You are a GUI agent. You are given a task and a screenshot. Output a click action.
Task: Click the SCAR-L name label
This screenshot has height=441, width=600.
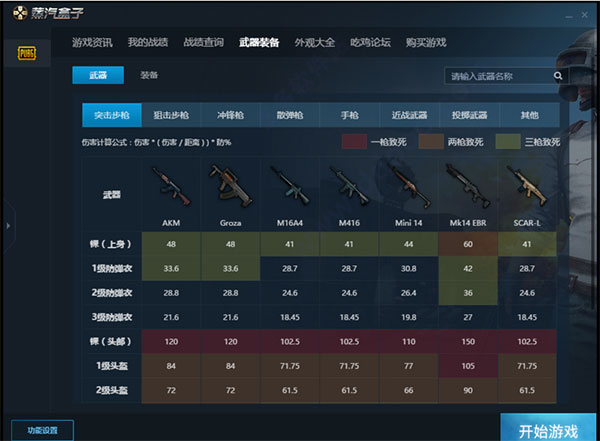pyautogui.click(x=527, y=223)
